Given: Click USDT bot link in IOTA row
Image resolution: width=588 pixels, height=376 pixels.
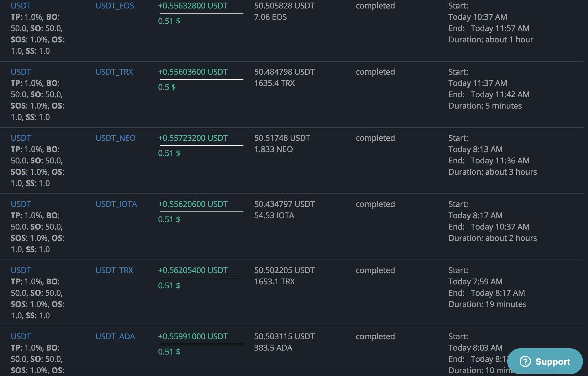Looking at the screenshot, I should tap(21, 204).
